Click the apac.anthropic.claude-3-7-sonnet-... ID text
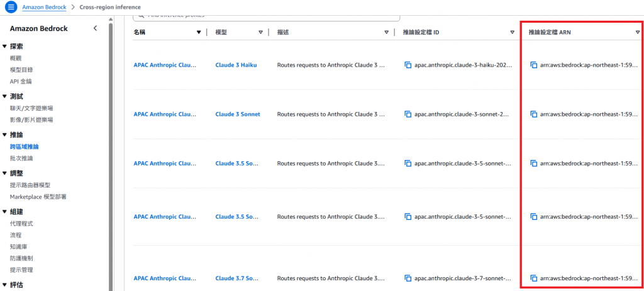The height and width of the screenshot is (291, 644). (463, 278)
